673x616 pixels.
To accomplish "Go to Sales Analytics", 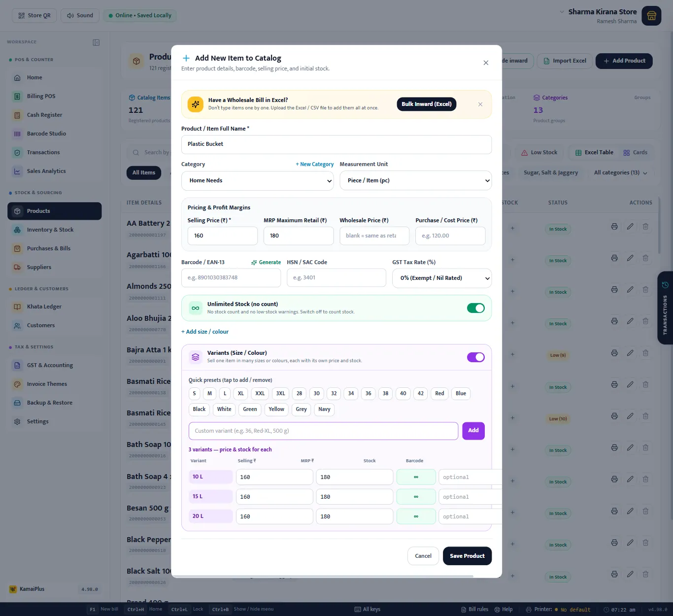I will (54, 171).
